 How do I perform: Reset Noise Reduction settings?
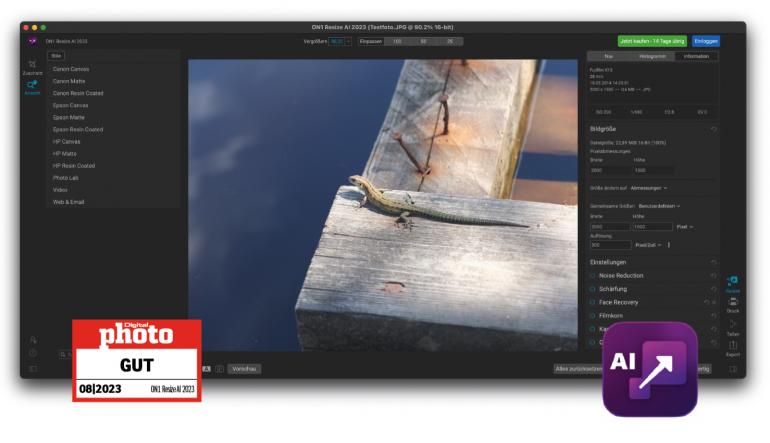pos(714,276)
